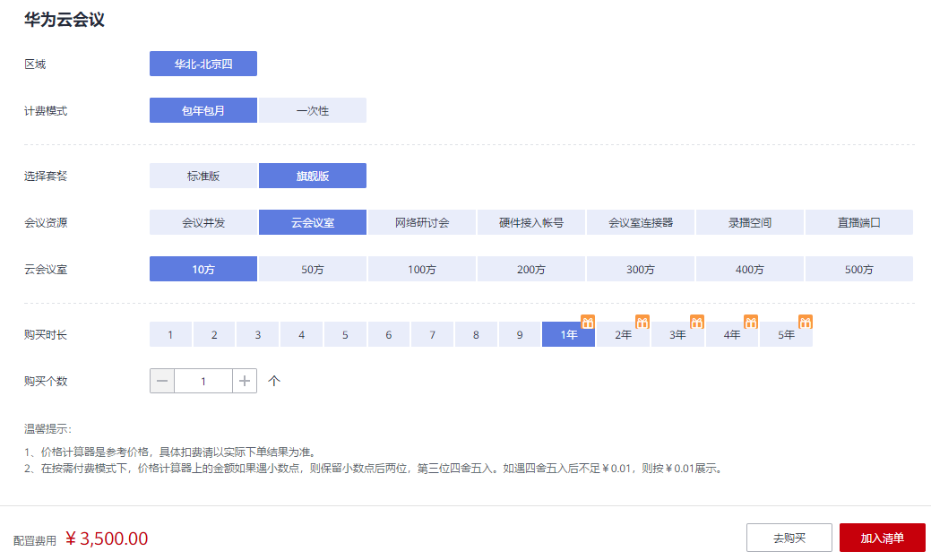Set purchase duration to 5 months
The image size is (931, 560).
[345, 334]
